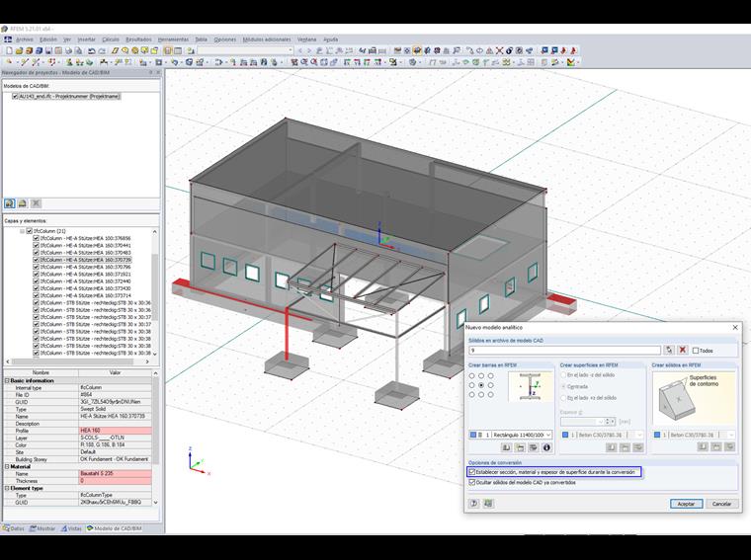Uncheck Ocultar sólidos del modelo CAD ya convertidos
The height and width of the screenshot is (560, 751).
coord(472,482)
